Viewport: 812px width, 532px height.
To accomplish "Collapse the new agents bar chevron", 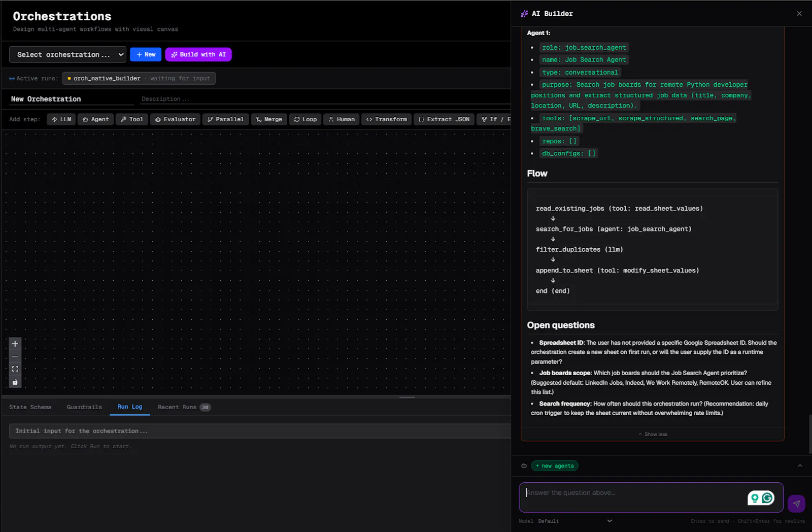I will 800,465.
